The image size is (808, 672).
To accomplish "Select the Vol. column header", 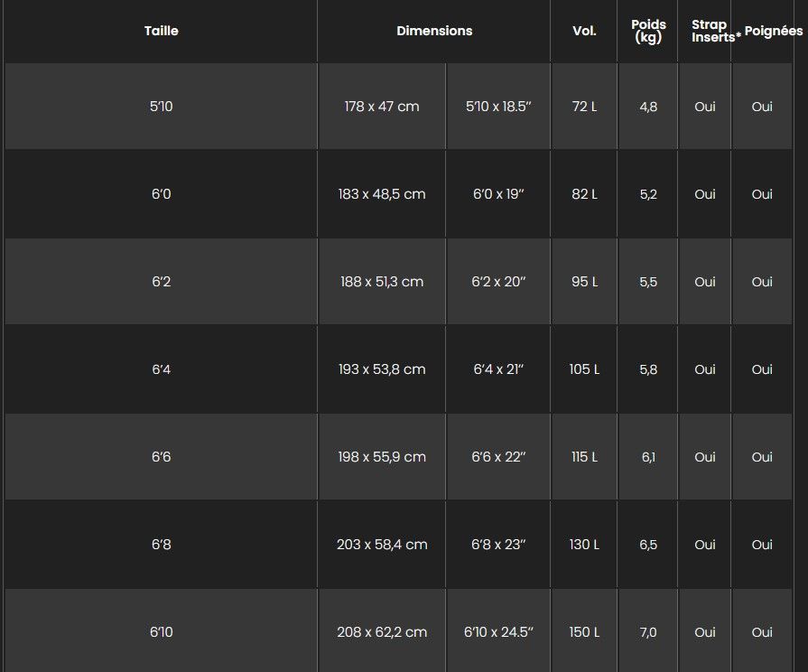I will (x=584, y=31).
